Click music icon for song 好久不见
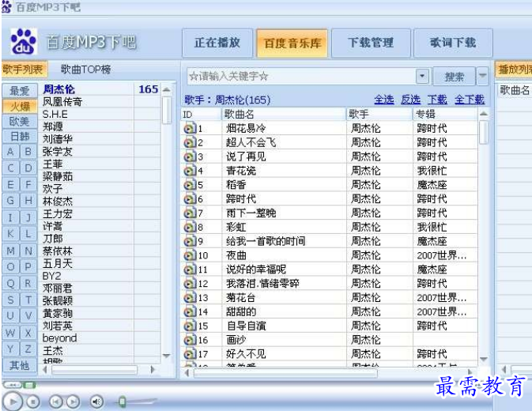The width and height of the screenshot is (532, 411). click(x=190, y=354)
